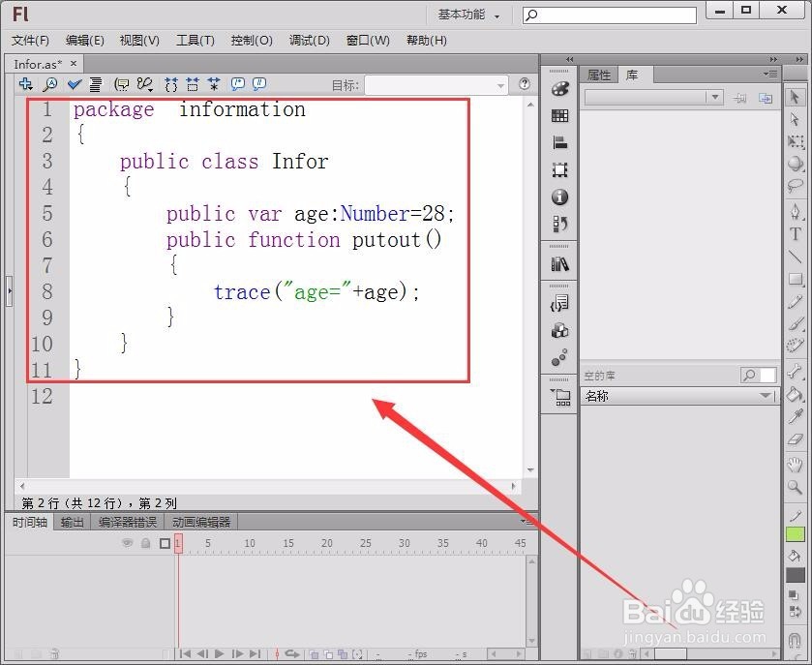
Task: Switch to the 输出 tab
Action: [x=72, y=522]
